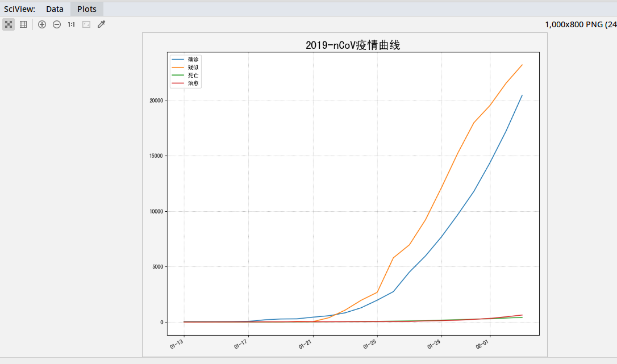The image size is (617, 364).
Task: Set plot zoom to 1:1 actual size
Action: pos(71,24)
